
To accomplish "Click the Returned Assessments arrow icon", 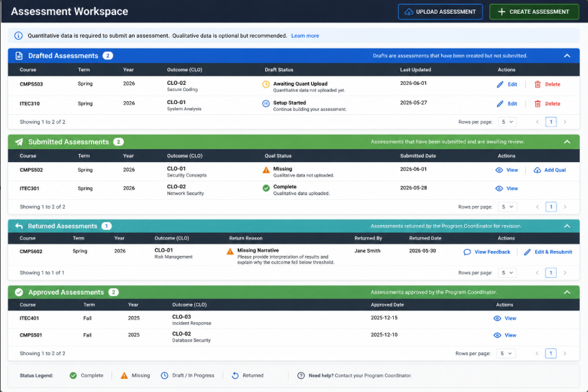I will [x=18, y=226].
